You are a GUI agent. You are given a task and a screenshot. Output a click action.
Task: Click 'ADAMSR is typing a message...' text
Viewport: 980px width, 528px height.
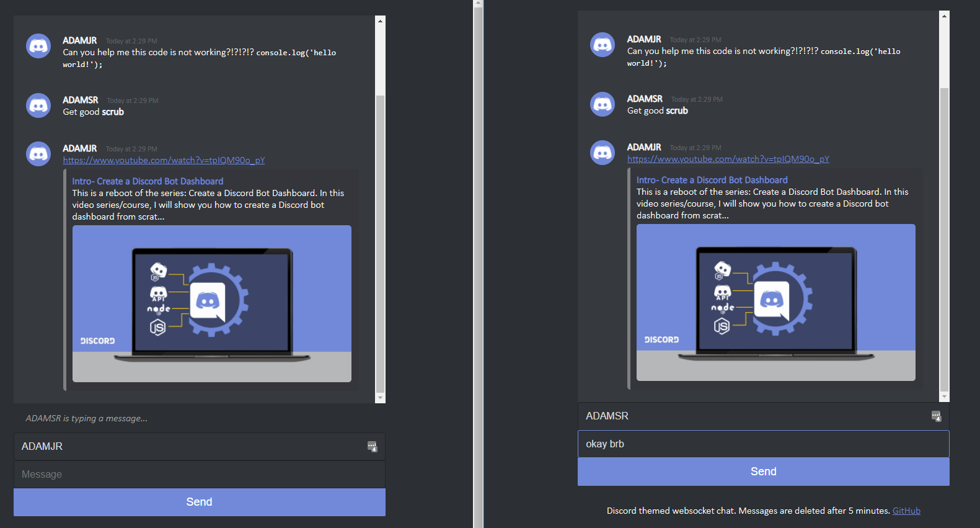[87, 418]
